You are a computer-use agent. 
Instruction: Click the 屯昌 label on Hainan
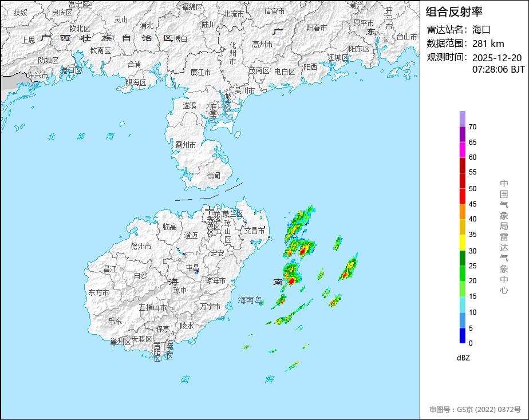click(192, 268)
